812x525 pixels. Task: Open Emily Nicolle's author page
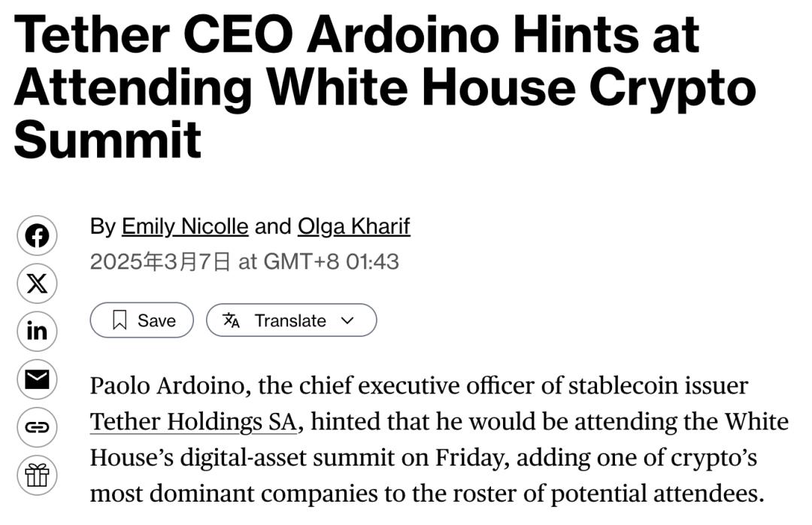(x=185, y=226)
